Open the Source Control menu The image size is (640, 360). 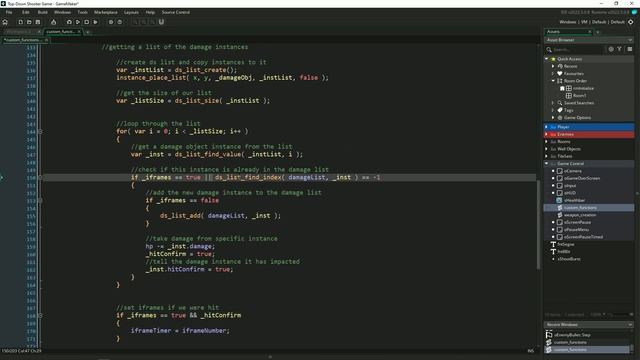coord(176,12)
